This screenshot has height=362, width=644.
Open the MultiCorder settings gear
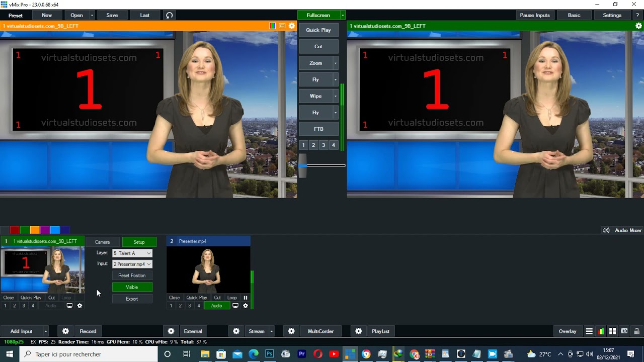click(x=291, y=331)
